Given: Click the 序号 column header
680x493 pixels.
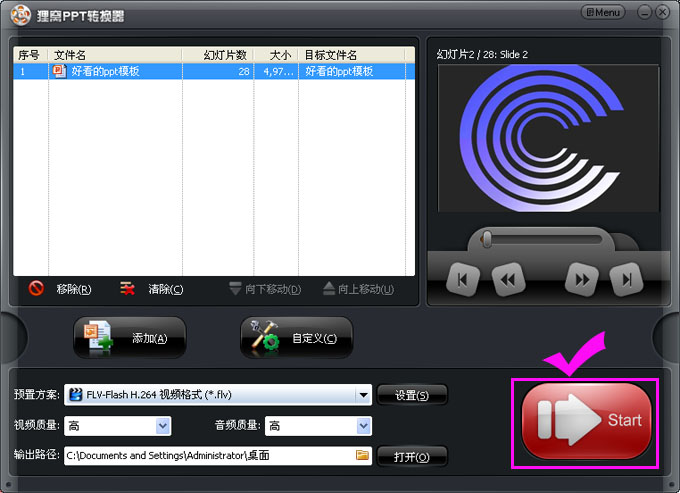Looking at the screenshot, I should 30,55.
